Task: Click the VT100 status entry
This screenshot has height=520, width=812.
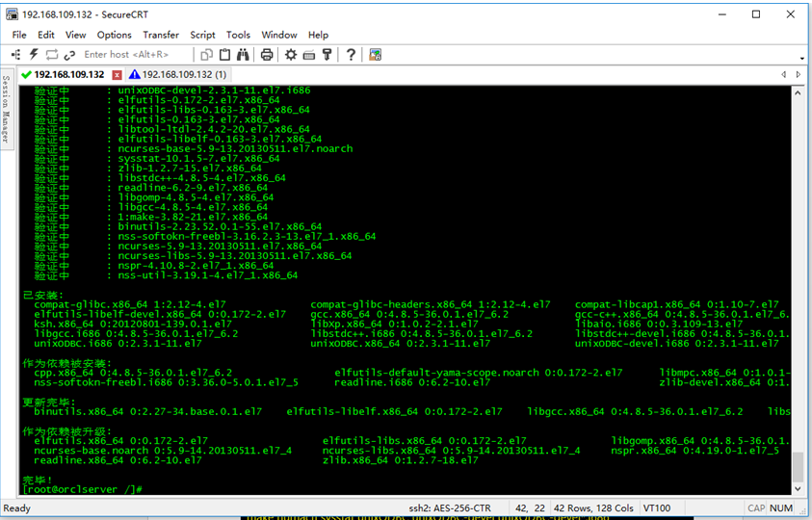Action: 657,508
